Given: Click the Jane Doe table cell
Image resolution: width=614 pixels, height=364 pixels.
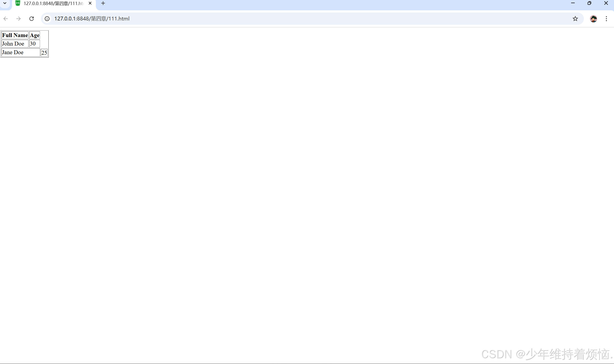Looking at the screenshot, I should pyautogui.click(x=20, y=52).
